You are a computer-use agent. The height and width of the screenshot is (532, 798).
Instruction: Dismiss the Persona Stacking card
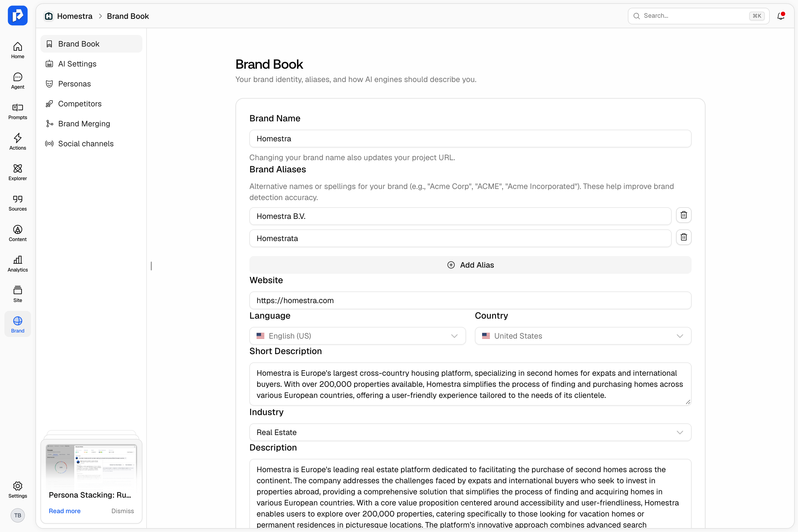122,511
